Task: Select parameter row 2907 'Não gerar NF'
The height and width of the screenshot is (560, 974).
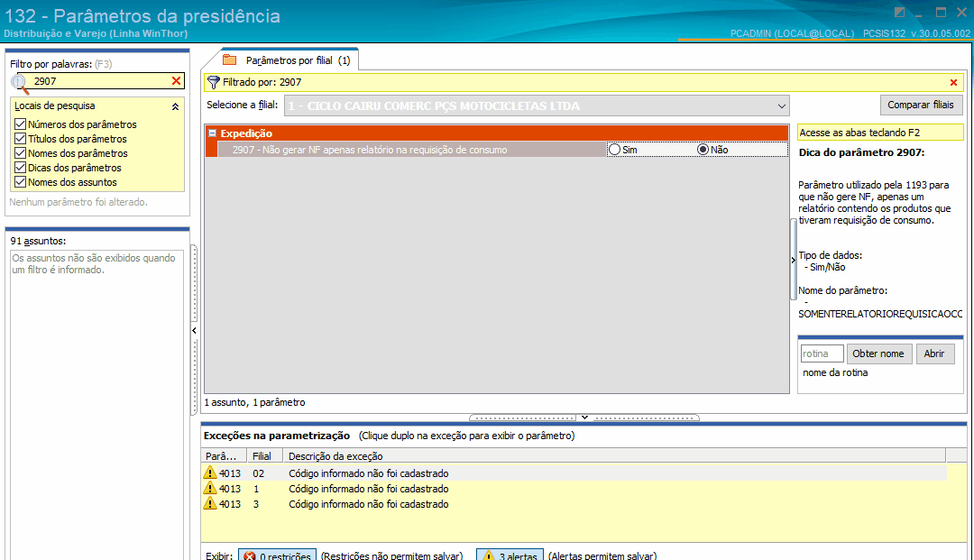Action: tap(412, 149)
